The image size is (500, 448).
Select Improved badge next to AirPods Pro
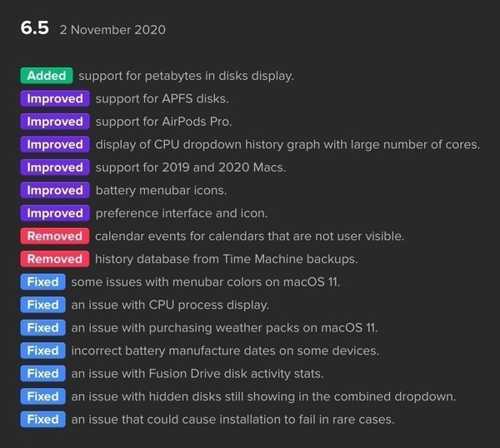(55, 122)
